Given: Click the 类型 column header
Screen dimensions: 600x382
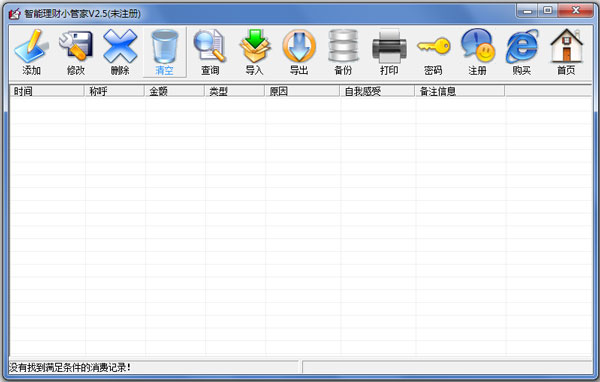Looking at the screenshot, I should [235, 91].
